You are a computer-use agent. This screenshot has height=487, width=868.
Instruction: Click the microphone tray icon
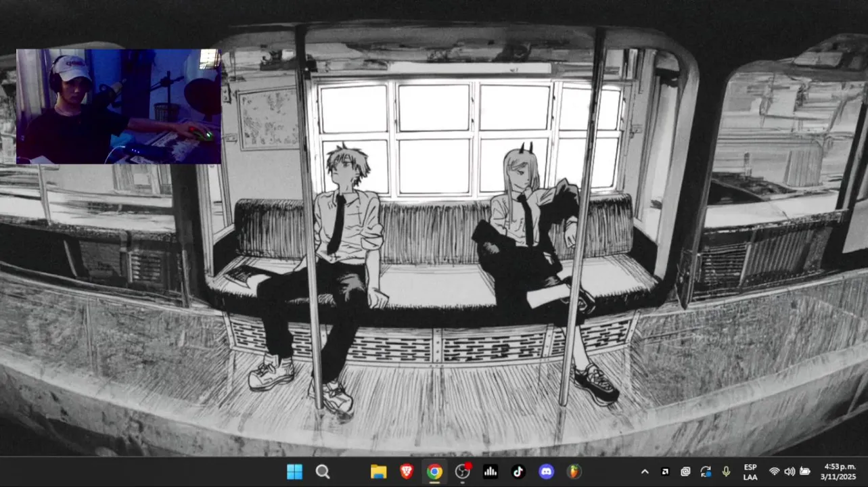[727, 471]
